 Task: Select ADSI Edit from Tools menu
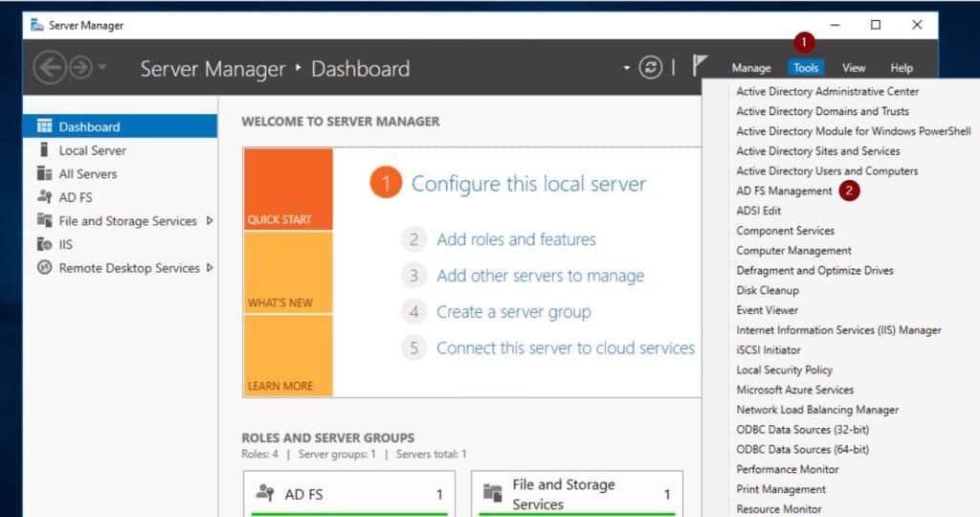pyautogui.click(x=759, y=211)
